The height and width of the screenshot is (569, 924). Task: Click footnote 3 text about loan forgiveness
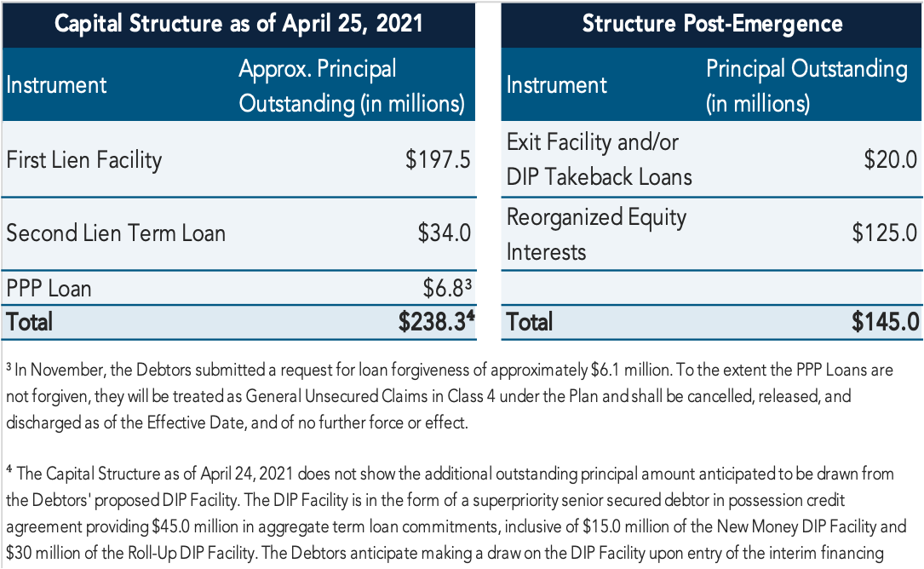450,395
